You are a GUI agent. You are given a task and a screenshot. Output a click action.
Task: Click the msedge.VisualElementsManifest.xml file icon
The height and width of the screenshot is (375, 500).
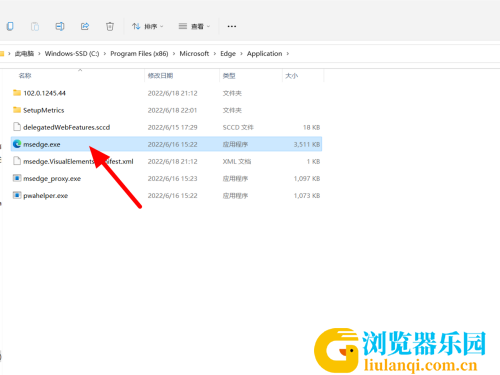17,161
